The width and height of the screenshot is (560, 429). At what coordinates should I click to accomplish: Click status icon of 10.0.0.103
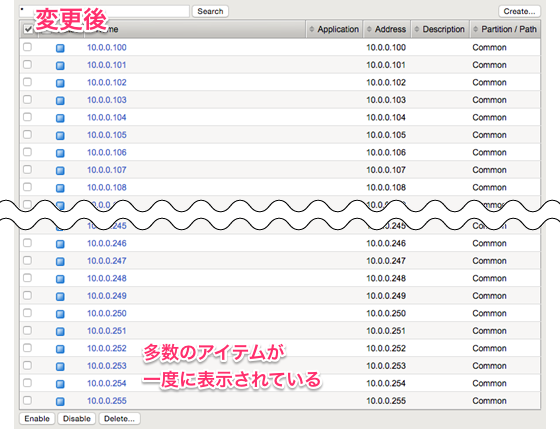pos(60,100)
